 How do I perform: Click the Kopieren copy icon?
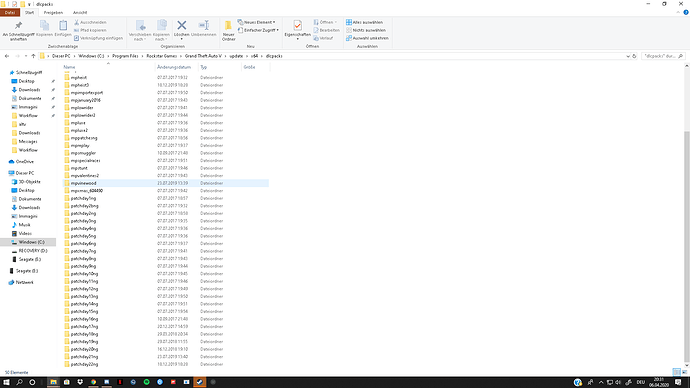[x=44, y=29]
